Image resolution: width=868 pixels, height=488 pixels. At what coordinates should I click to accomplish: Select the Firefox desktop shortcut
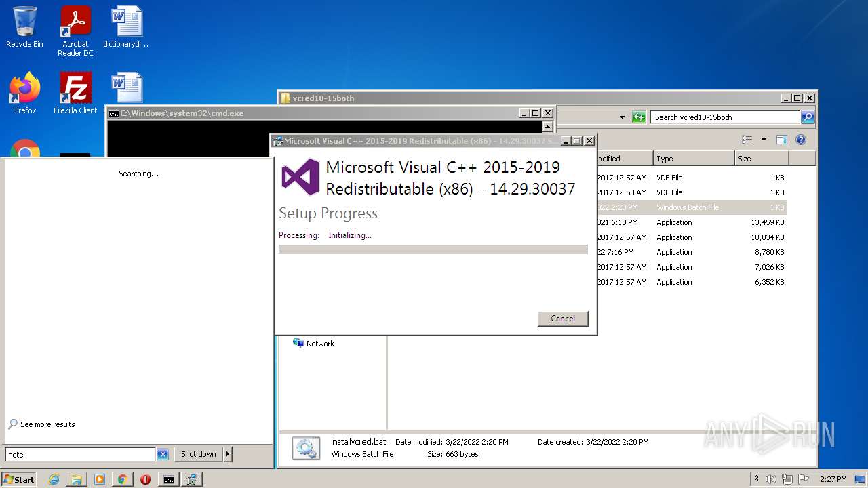[24, 93]
